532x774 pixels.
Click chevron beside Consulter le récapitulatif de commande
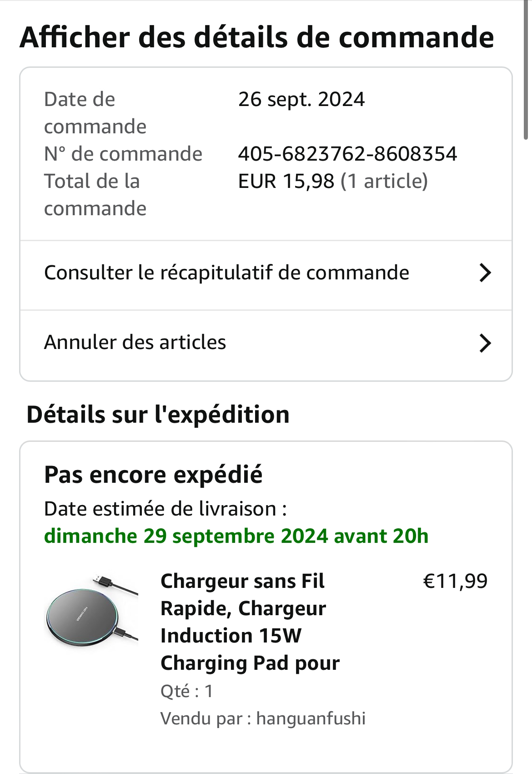click(485, 273)
